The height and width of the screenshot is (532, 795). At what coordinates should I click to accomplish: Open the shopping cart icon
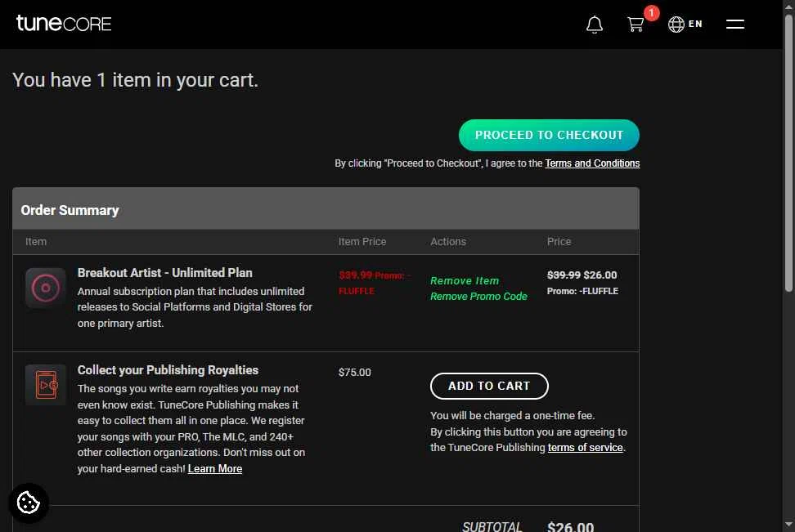pos(635,25)
